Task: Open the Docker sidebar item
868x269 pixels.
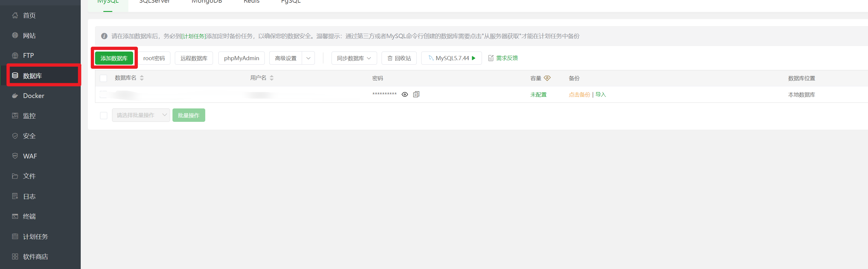Action: pyautogui.click(x=41, y=96)
